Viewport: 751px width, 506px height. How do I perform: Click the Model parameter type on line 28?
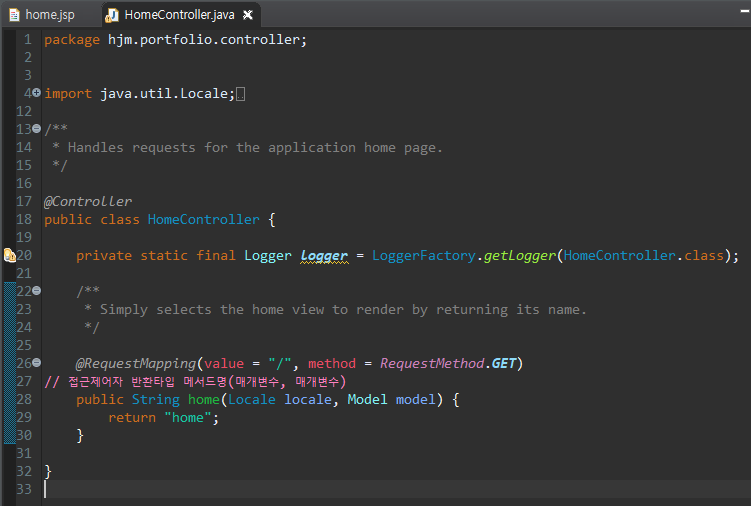367,399
